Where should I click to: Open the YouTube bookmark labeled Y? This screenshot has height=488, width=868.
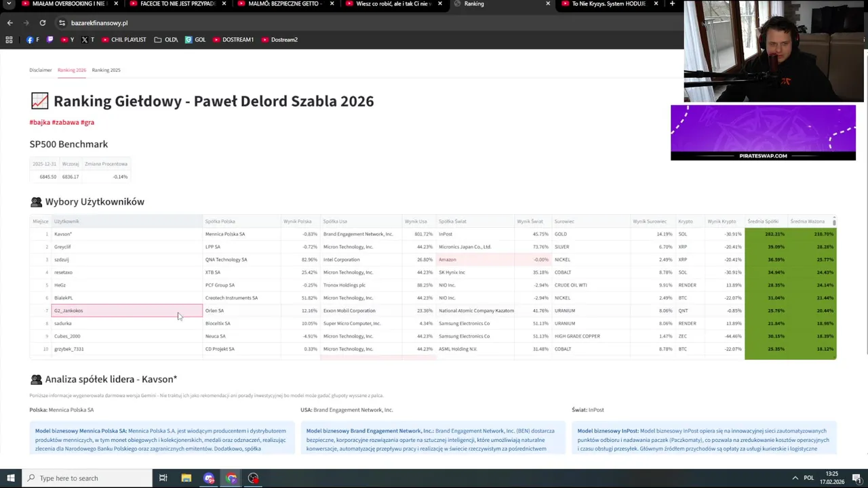pyautogui.click(x=67, y=39)
